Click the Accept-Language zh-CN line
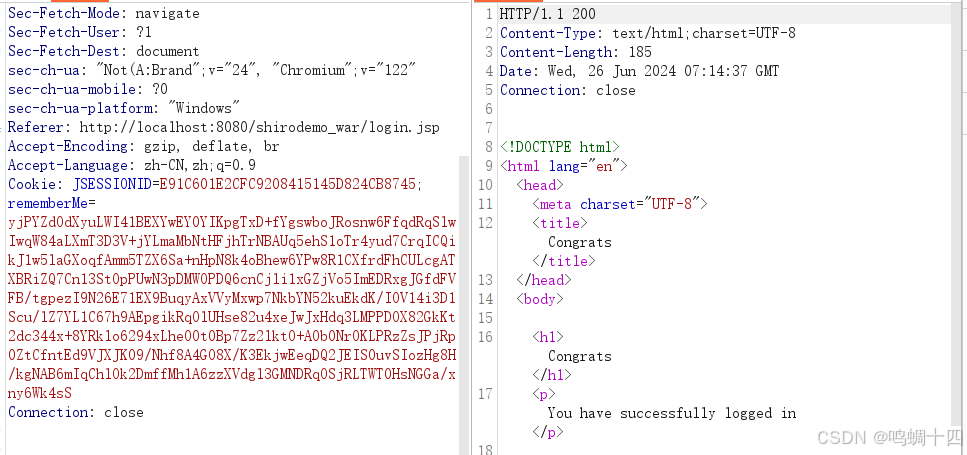 click(131, 166)
